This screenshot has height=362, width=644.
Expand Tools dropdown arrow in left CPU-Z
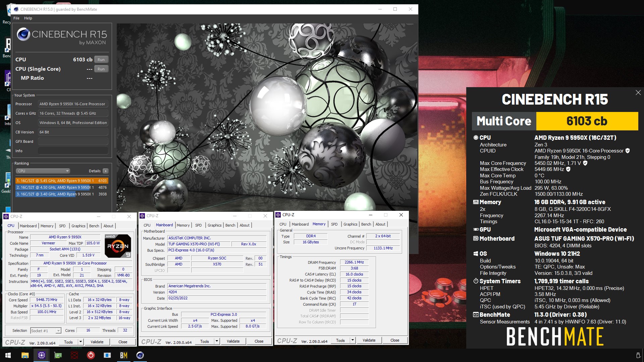pos(80,342)
